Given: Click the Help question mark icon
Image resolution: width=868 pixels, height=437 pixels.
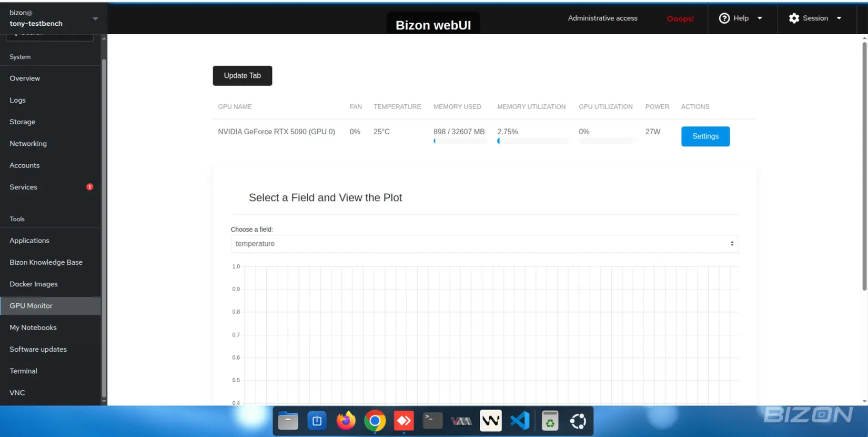Looking at the screenshot, I should 724,18.
